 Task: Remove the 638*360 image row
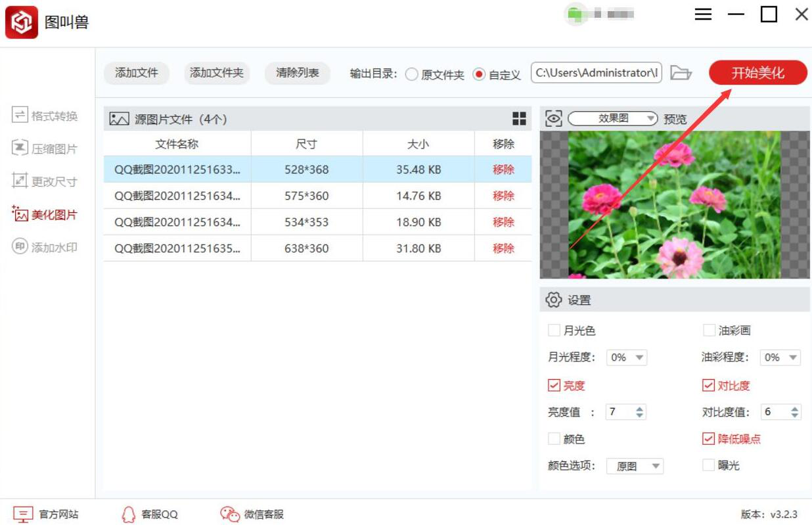503,248
